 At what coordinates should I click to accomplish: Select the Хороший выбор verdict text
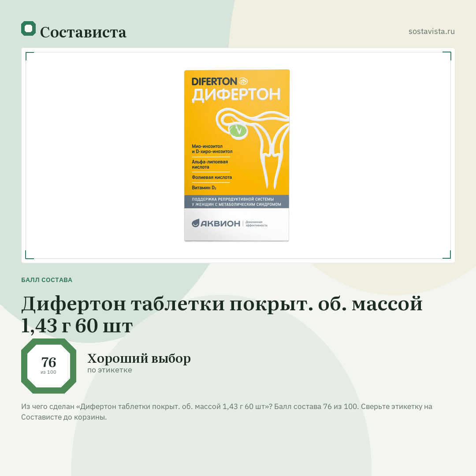coord(139,358)
